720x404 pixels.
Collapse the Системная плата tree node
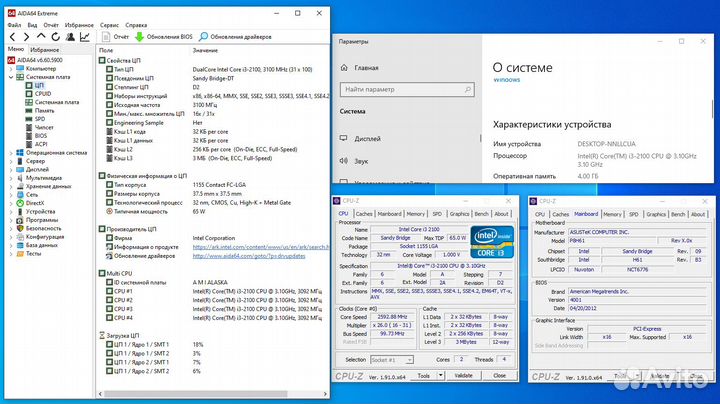(11, 77)
